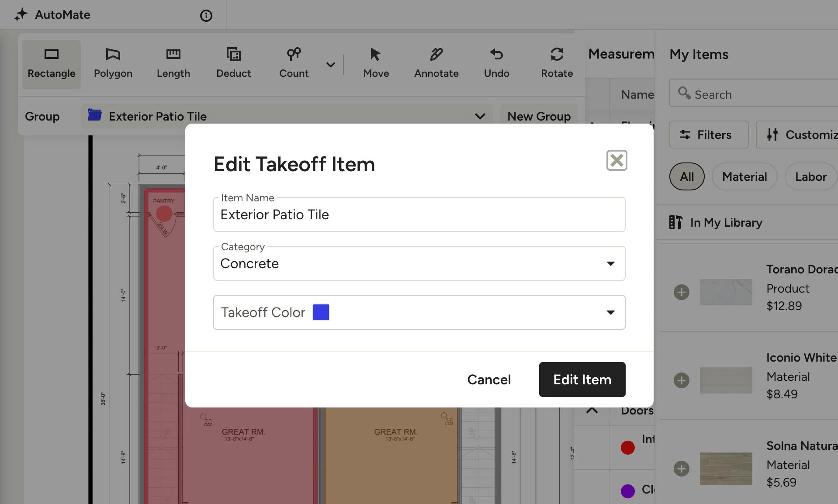Cancel the Edit Takeoff Item dialog
Image resolution: width=838 pixels, height=504 pixels.
pos(489,380)
